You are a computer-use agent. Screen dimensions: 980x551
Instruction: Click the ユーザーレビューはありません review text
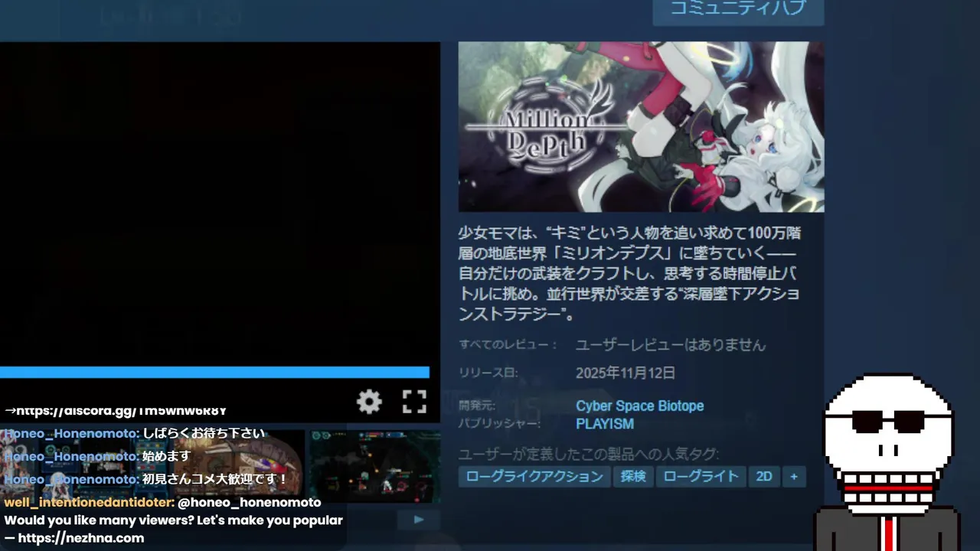coord(671,345)
